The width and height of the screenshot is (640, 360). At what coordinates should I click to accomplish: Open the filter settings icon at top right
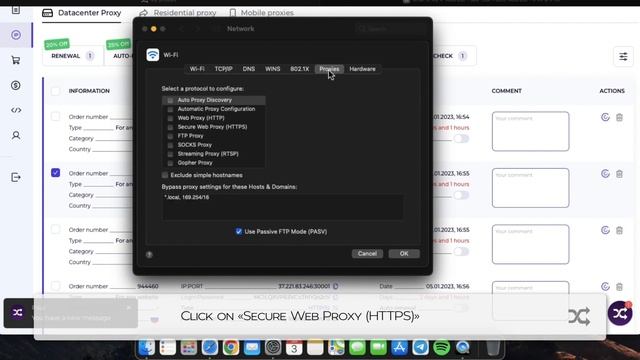pyautogui.click(x=623, y=56)
